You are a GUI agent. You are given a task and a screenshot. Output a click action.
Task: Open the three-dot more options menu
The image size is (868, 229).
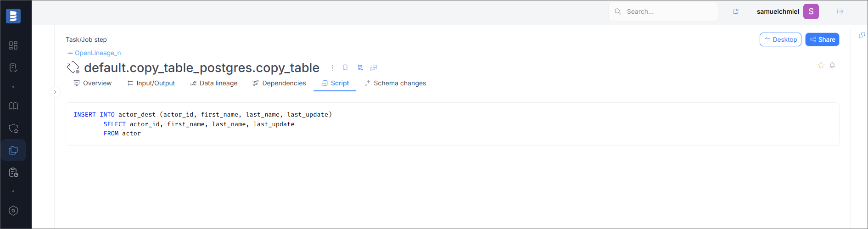coord(332,67)
